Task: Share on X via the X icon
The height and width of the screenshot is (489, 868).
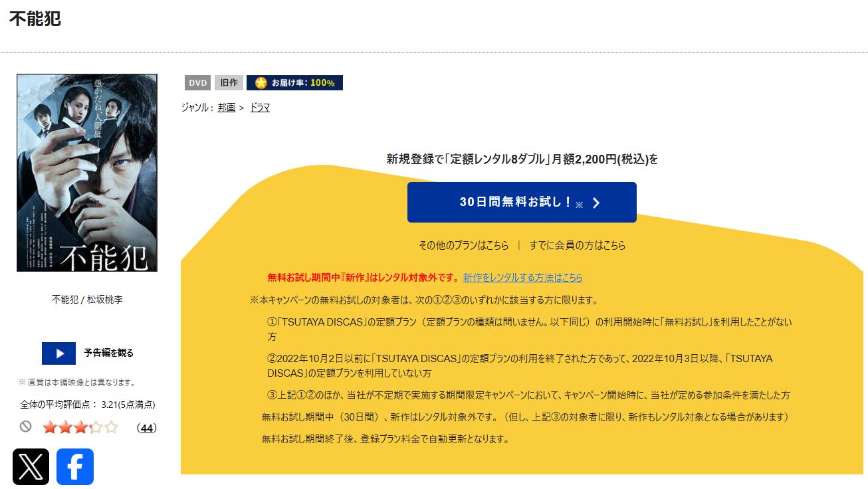Action: point(31,466)
